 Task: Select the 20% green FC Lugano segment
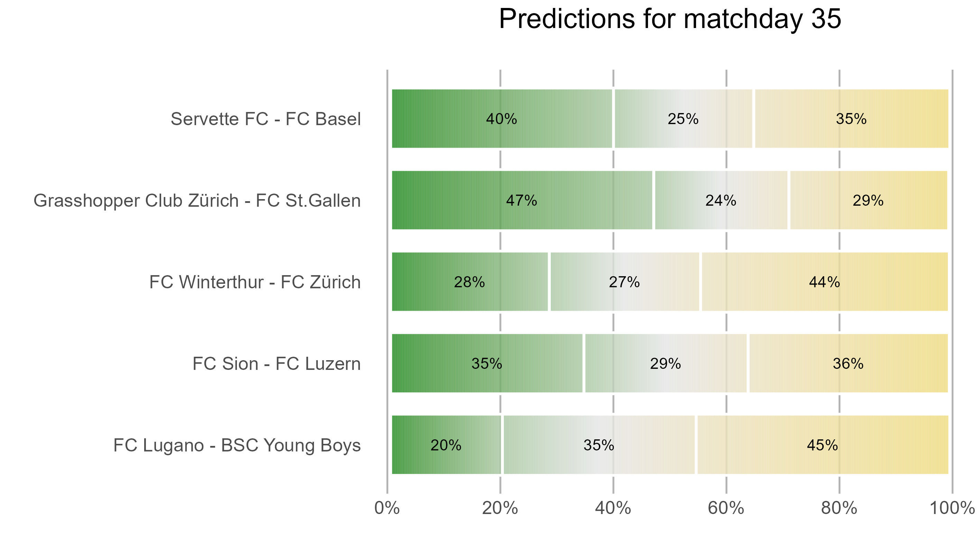[x=446, y=445]
